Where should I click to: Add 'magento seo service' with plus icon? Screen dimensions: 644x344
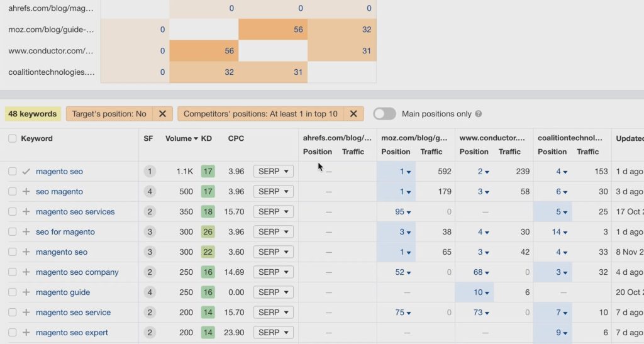(x=26, y=312)
